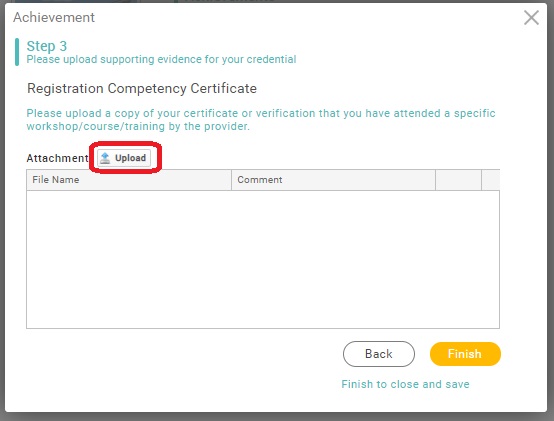554x421 pixels.
Task: Close the Achievement dialog with the X
Action: [x=531, y=18]
